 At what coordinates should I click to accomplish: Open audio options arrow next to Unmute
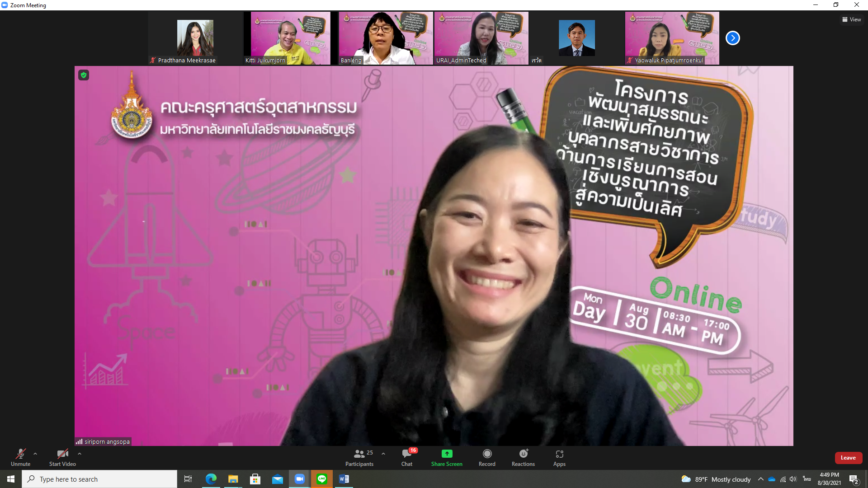[x=35, y=454]
